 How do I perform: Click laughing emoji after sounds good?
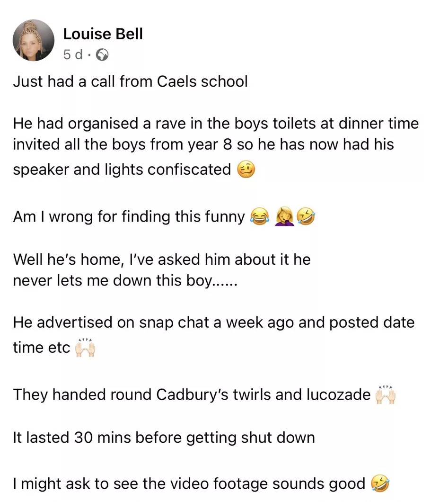tap(381, 484)
